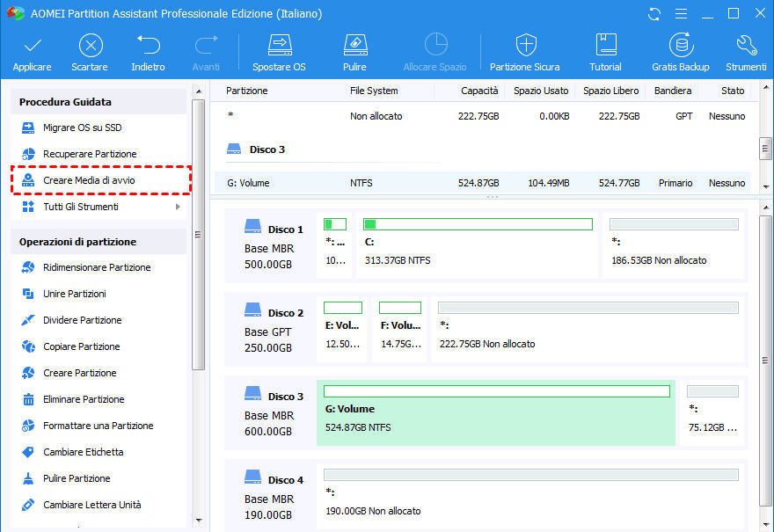This screenshot has width=774, height=532.
Task: Sort by the Partizione column header
Action: point(247,91)
